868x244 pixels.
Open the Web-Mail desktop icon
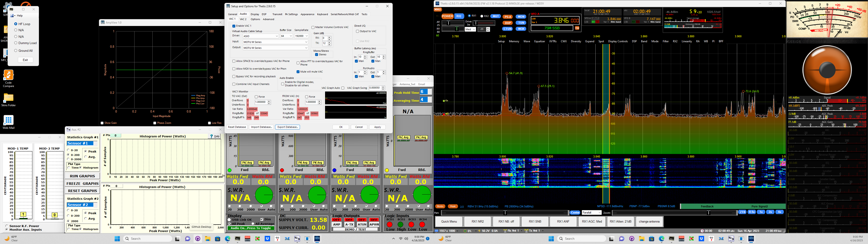tap(8, 122)
